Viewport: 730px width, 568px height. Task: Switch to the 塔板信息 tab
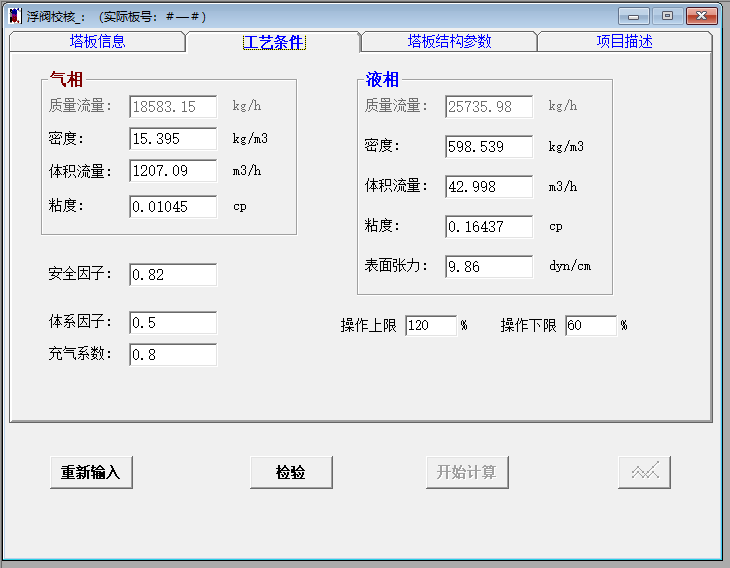click(x=97, y=41)
